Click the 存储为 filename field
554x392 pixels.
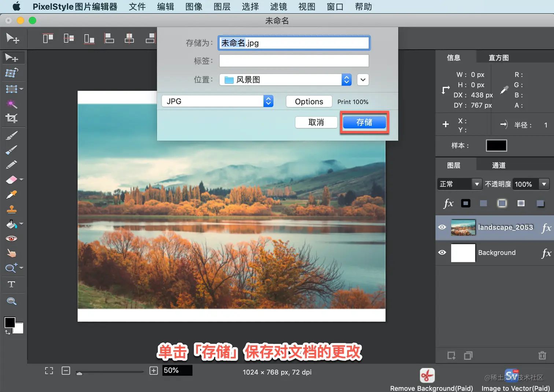pyautogui.click(x=294, y=43)
